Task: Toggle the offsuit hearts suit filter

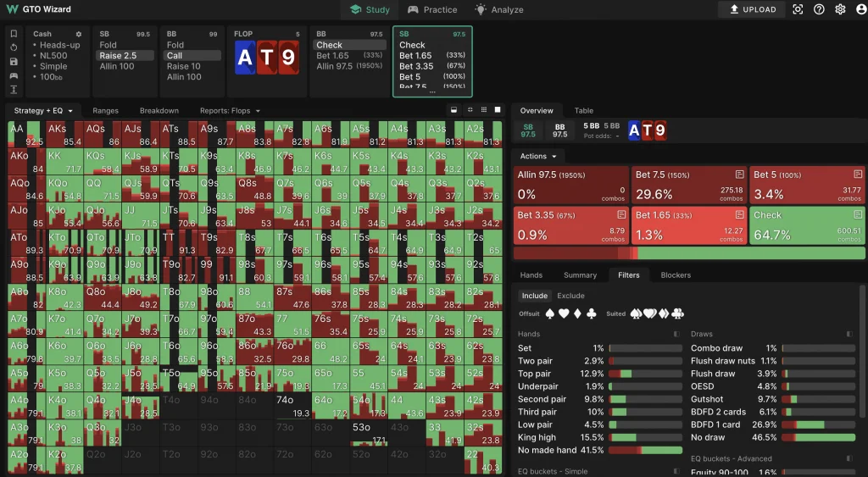Action: 562,313
